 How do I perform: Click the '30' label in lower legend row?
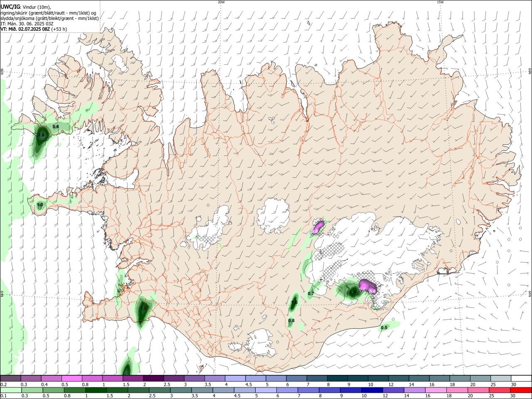click(x=514, y=397)
